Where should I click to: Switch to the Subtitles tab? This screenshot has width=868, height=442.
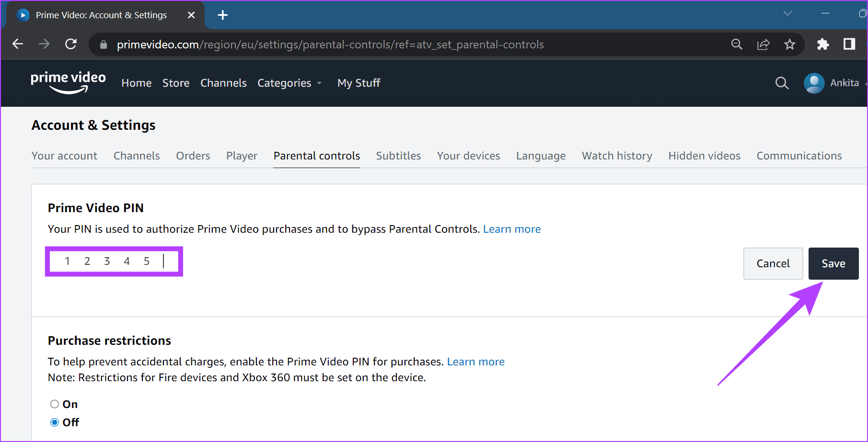(398, 156)
